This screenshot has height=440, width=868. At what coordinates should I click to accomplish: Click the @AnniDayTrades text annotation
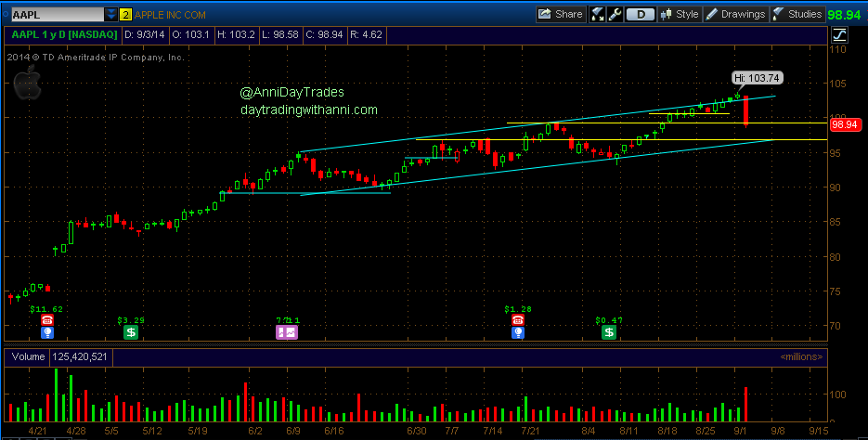[291, 93]
